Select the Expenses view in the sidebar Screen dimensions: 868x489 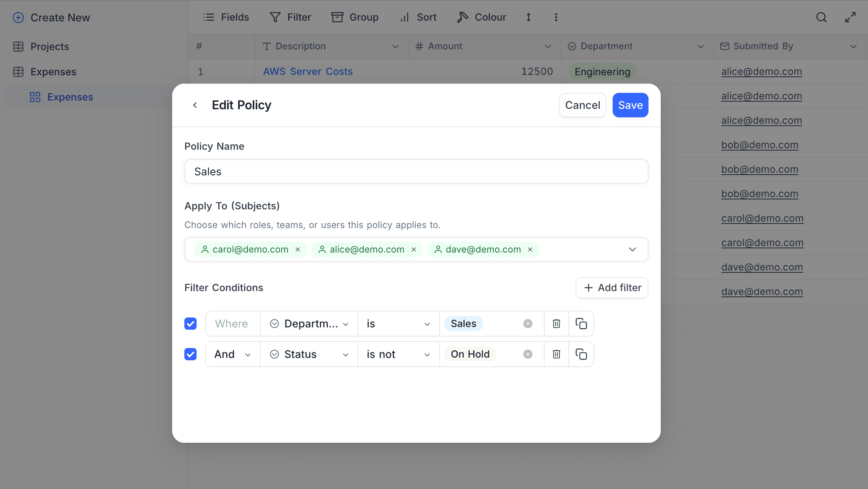point(70,97)
